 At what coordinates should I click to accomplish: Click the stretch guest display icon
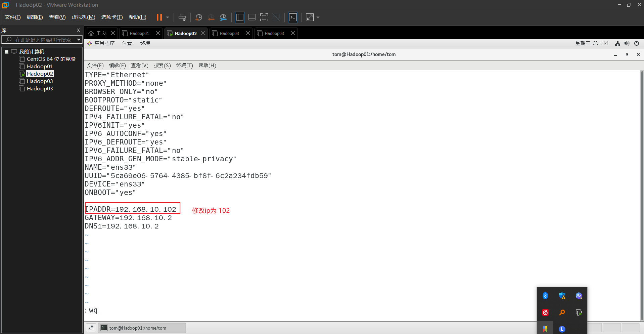pyautogui.click(x=310, y=17)
